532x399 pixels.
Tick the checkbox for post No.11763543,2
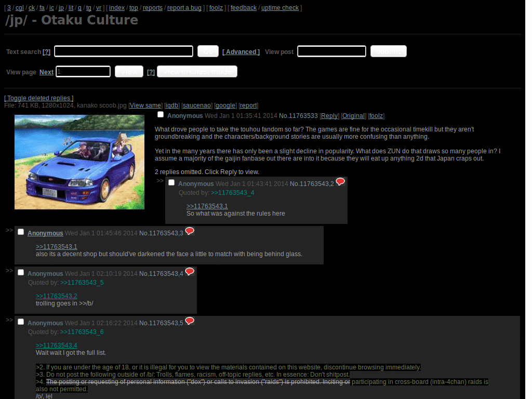pyautogui.click(x=171, y=182)
